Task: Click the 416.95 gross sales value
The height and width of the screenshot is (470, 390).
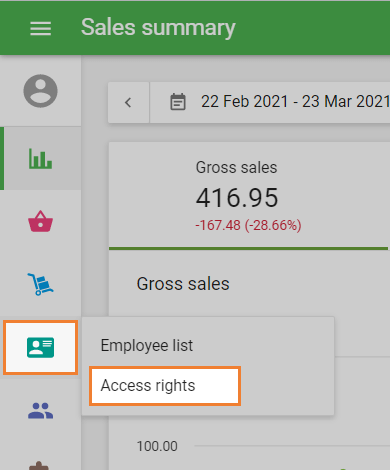Action: [237, 198]
